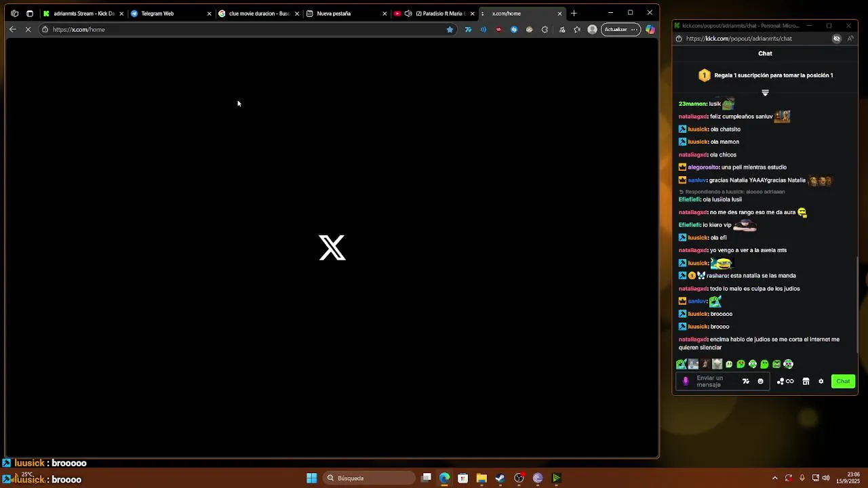Viewport: 868px width, 488px height.
Task: Open the Edge profile avatar
Action: [593, 29]
